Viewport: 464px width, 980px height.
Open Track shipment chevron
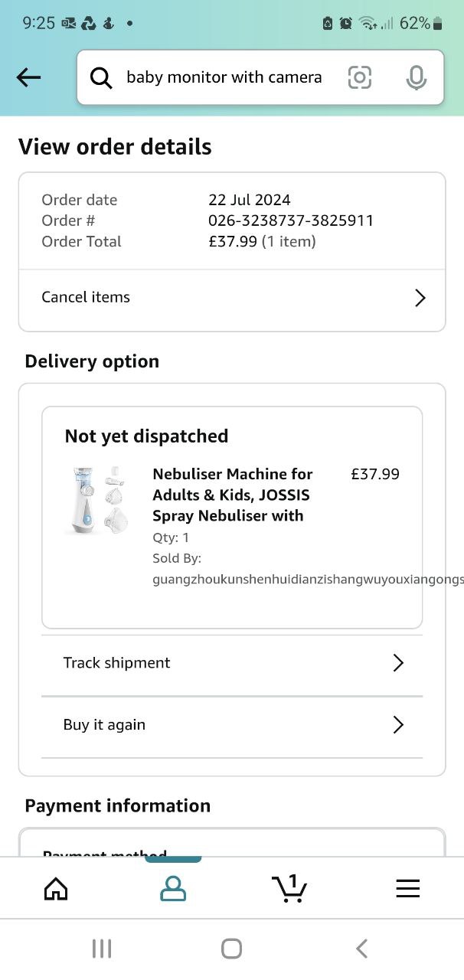pos(398,663)
